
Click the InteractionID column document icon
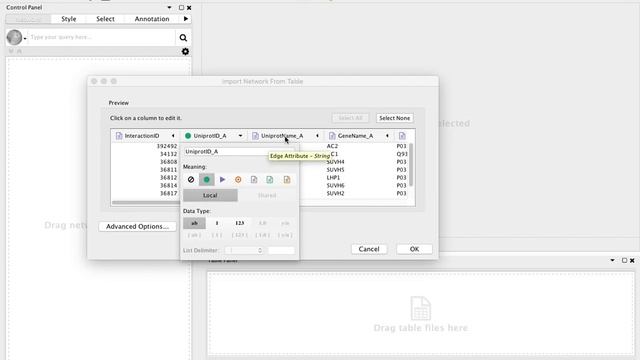tap(119, 136)
